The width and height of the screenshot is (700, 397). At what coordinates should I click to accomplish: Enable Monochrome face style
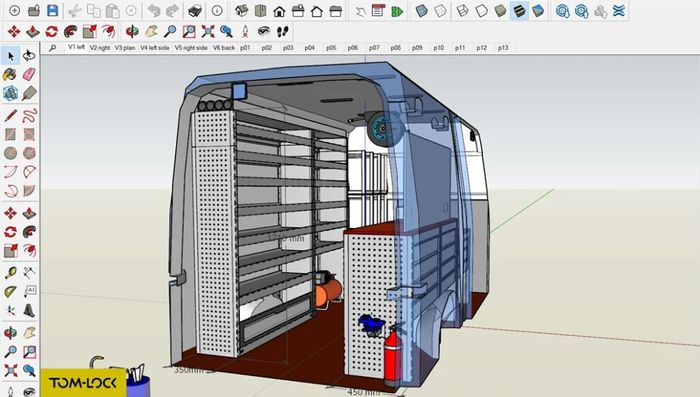click(538, 11)
